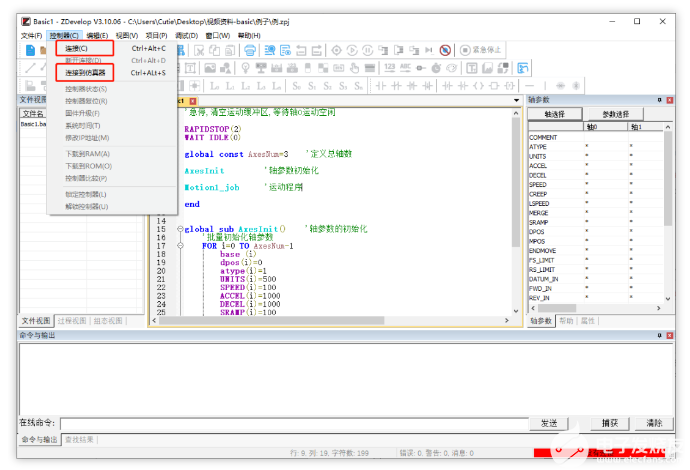Close the Basic1 editor tab with red X
The image size is (690, 470).
click(192, 101)
